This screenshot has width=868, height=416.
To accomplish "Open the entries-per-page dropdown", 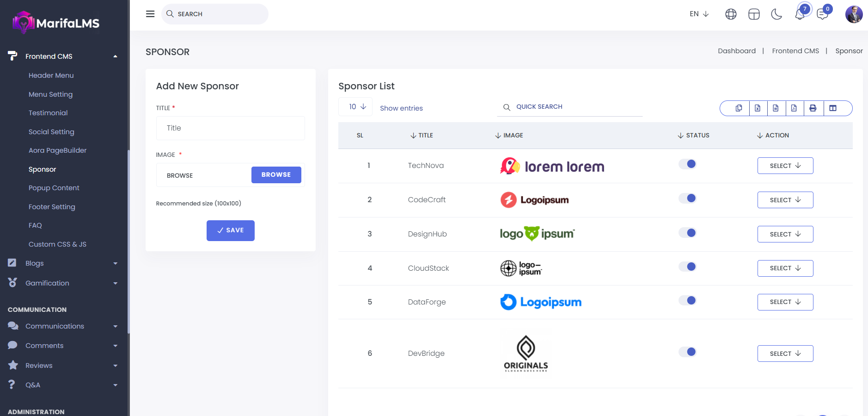I will [x=357, y=107].
